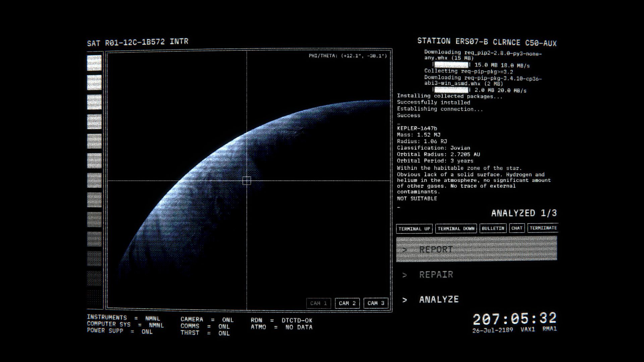Switch the view to CAM 3
Image resolution: width=644 pixels, height=362 pixels.
[376, 303]
